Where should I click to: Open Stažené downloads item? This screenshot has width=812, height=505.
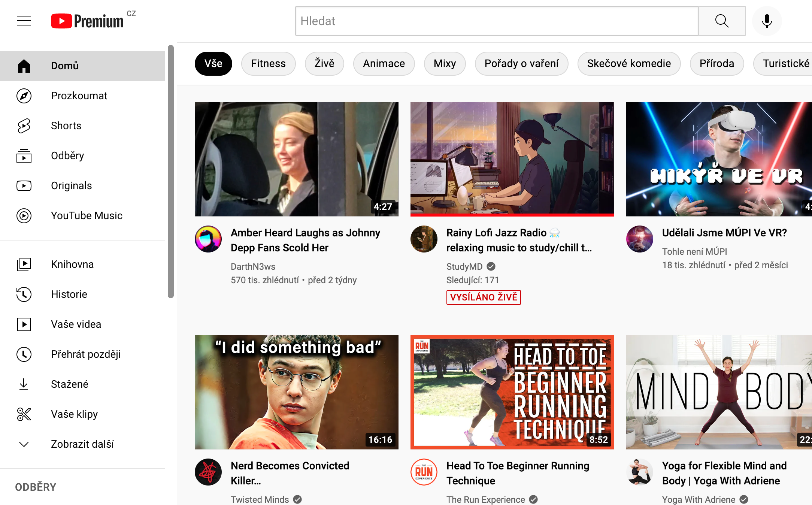tap(70, 384)
